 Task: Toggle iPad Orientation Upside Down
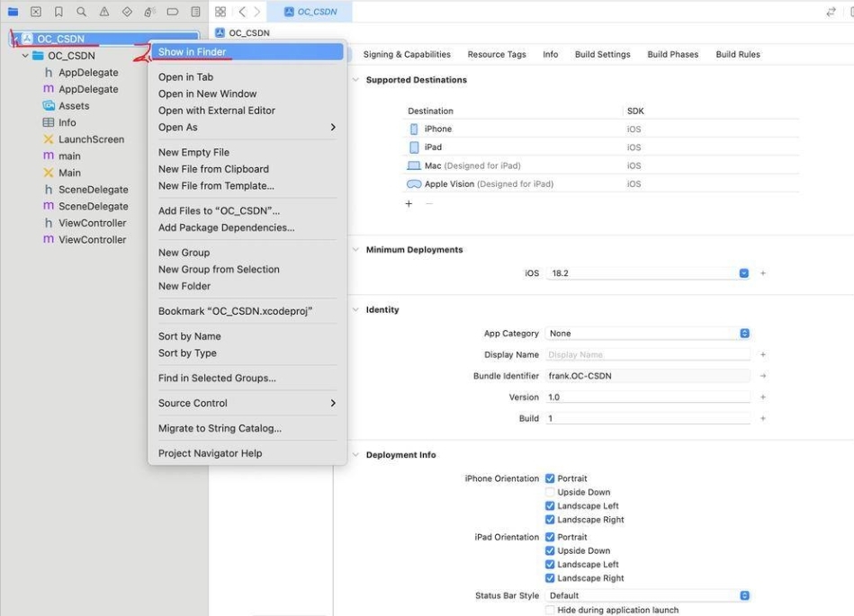[550, 550]
